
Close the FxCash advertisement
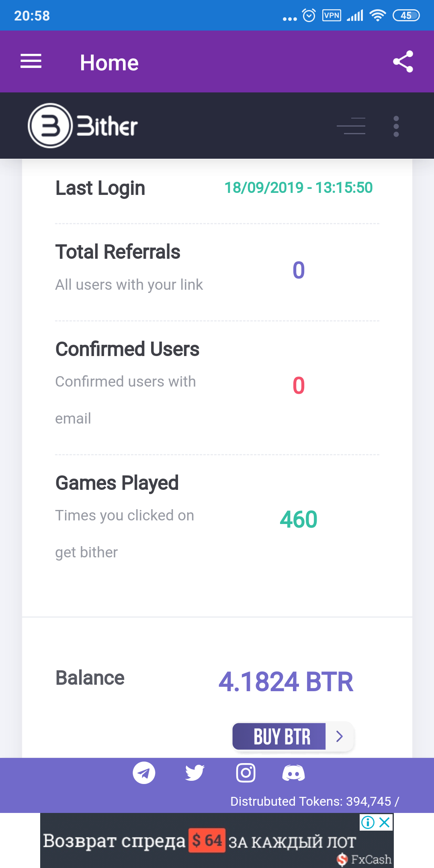pos(385,822)
